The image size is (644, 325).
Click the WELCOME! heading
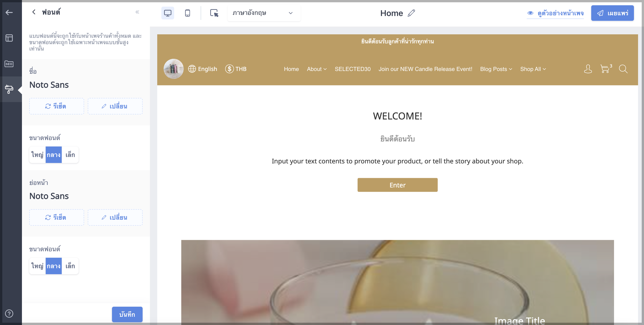(397, 116)
